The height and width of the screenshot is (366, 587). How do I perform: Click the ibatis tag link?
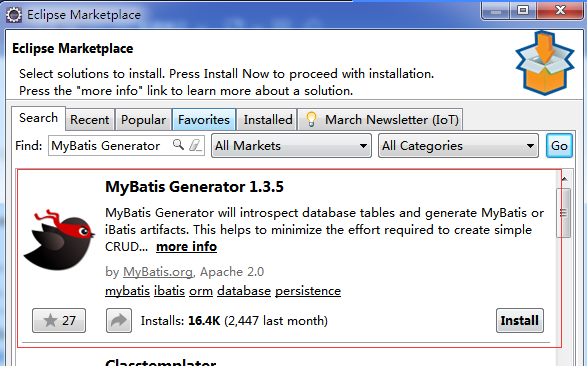point(169,291)
